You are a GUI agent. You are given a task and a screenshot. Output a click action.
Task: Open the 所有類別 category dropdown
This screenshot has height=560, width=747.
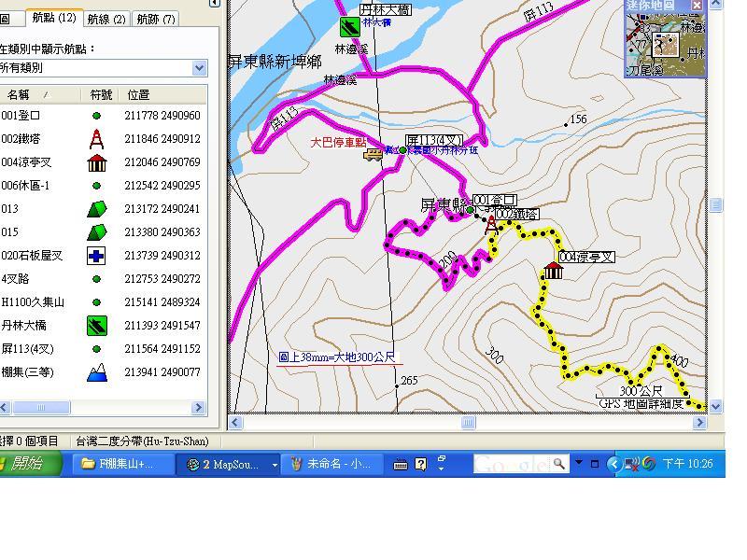[x=199, y=68]
